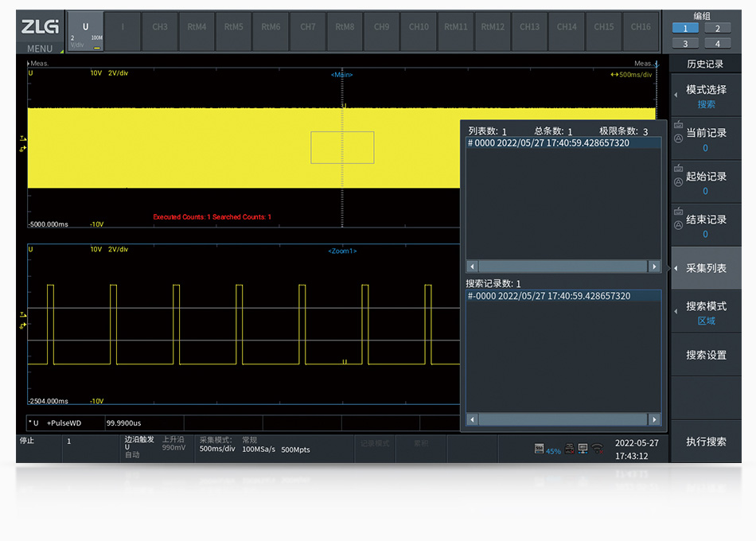Select the U channel tab
The width and height of the screenshot is (756, 541).
[x=86, y=31]
